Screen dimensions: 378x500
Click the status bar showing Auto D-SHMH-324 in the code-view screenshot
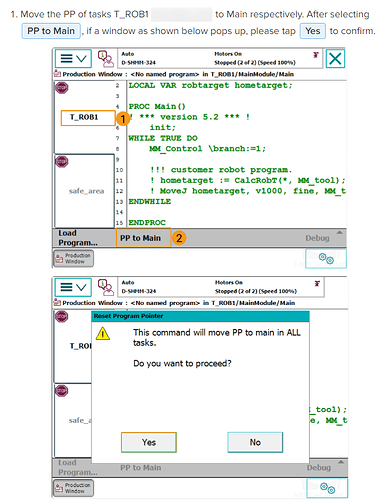[x=220, y=58]
